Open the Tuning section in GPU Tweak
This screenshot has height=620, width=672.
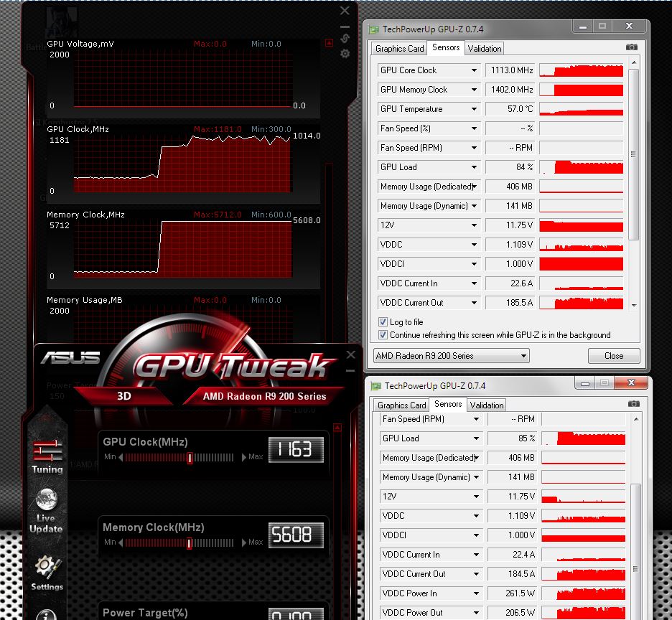pyautogui.click(x=47, y=457)
